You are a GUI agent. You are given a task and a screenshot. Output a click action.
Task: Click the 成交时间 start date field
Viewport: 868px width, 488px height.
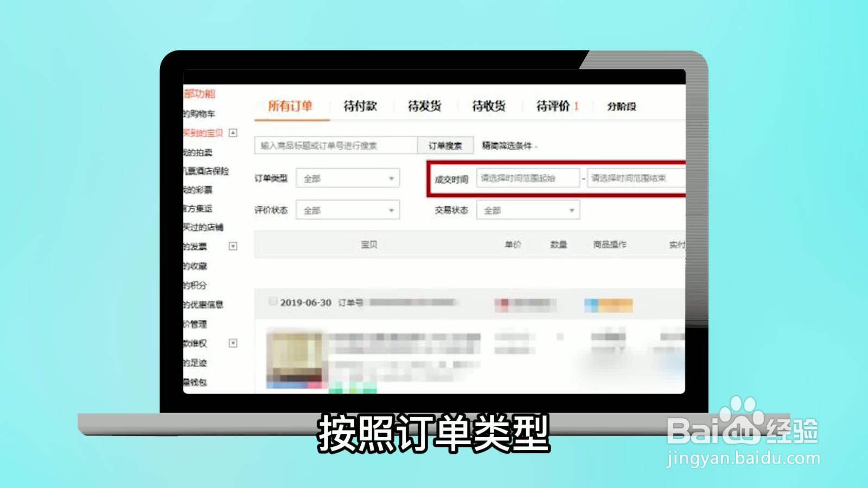click(528, 178)
